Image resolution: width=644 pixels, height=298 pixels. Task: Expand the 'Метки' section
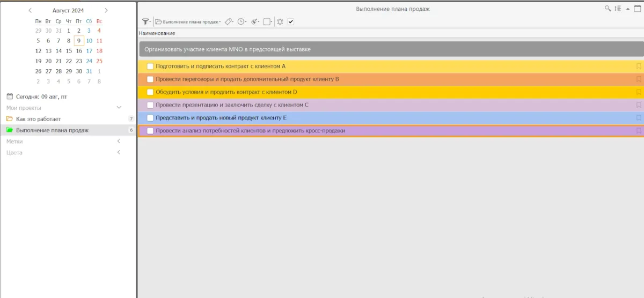pyautogui.click(x=119, y=141)
